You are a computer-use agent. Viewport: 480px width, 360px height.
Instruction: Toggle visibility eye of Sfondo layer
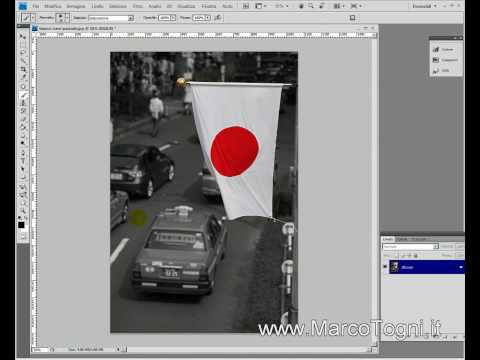click(x=385, y=267)
